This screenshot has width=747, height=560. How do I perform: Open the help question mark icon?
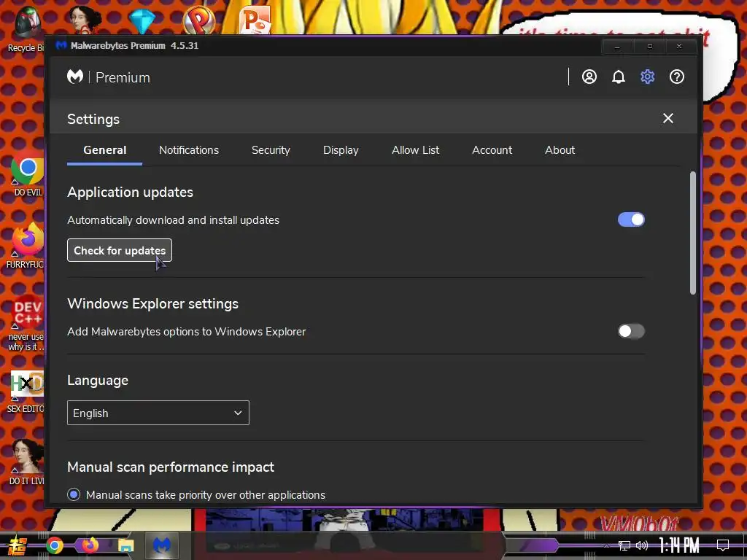tap(677, 77)
